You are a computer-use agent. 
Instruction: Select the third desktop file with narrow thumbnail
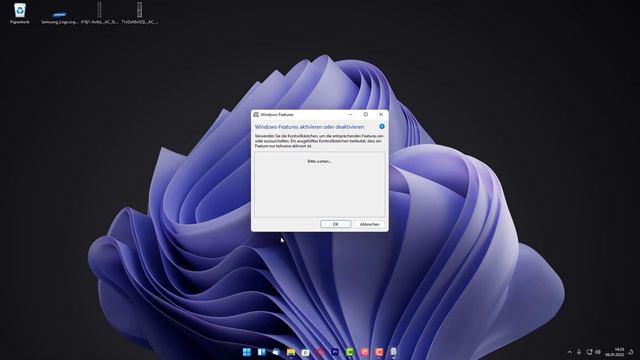tap(99, 13)
